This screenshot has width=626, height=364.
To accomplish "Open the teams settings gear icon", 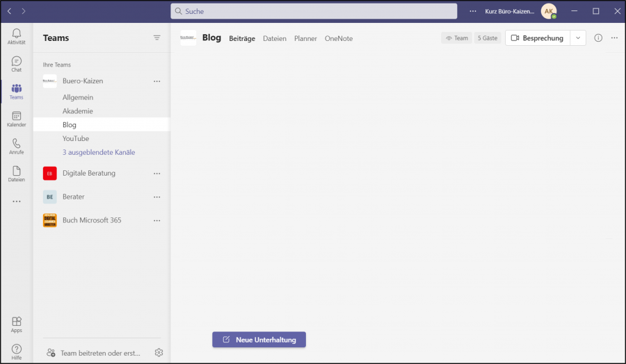I will tap(159, 352).
